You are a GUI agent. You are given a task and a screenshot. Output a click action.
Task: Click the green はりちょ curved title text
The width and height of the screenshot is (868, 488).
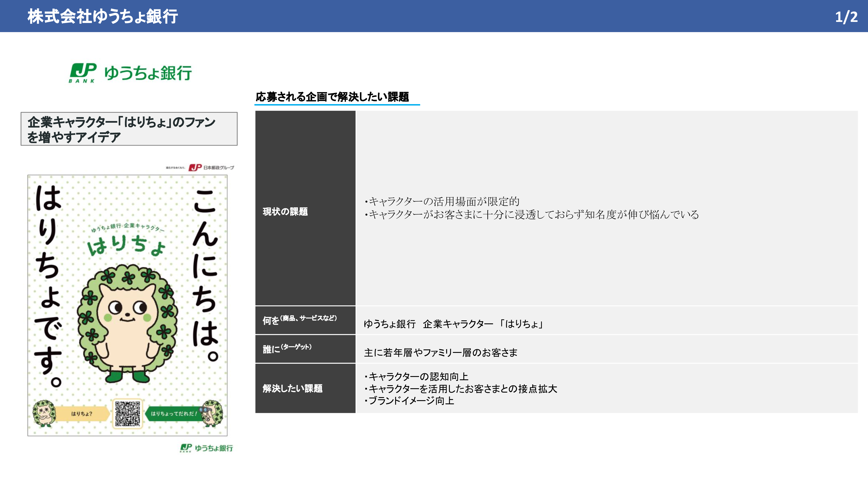126,245
